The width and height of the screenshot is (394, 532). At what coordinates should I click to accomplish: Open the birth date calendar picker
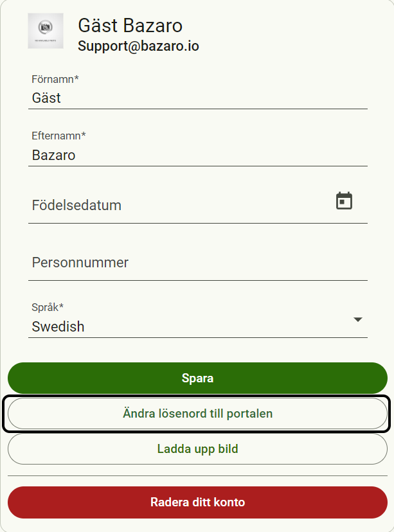click(x=345, y=201)
